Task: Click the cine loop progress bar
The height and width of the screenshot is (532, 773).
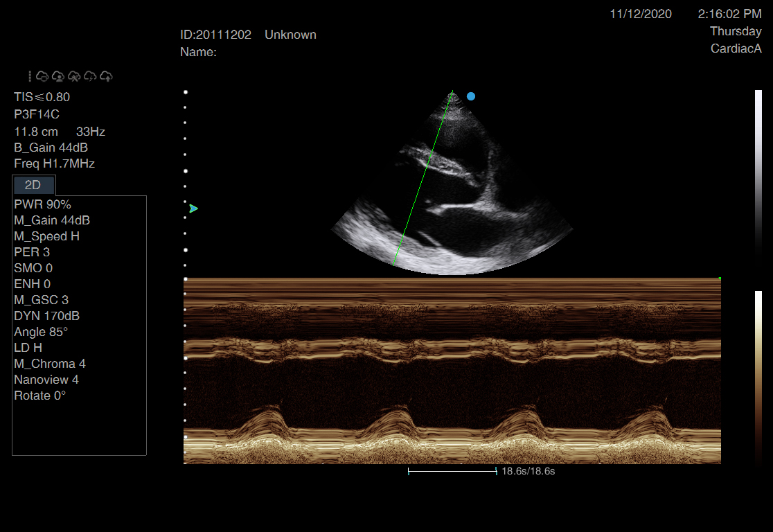Action: [452, 471]
